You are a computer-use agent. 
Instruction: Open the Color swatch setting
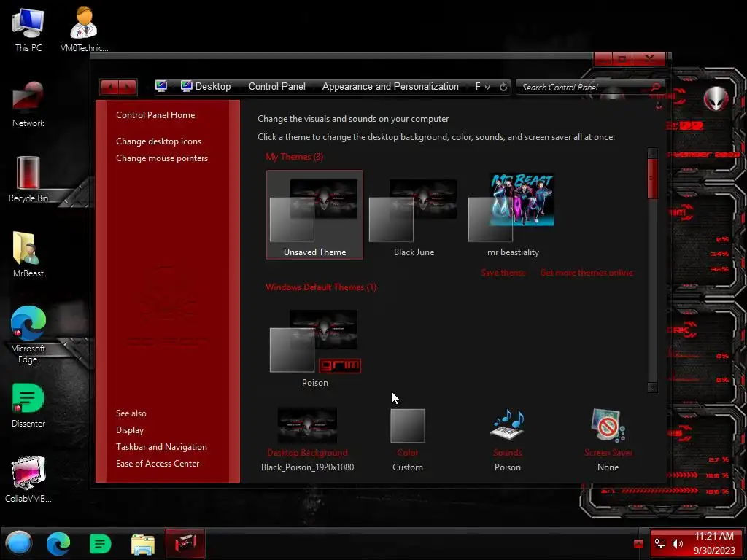(407, 425)
